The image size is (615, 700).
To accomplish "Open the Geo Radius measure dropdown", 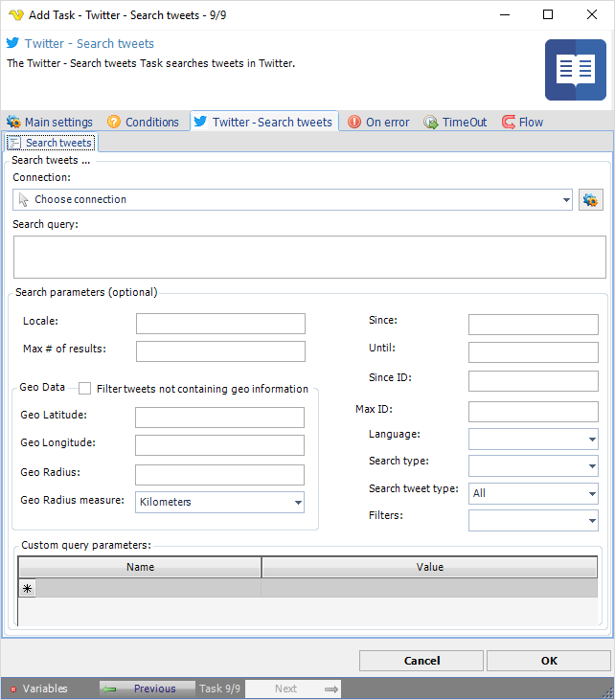I will [298, 502].
